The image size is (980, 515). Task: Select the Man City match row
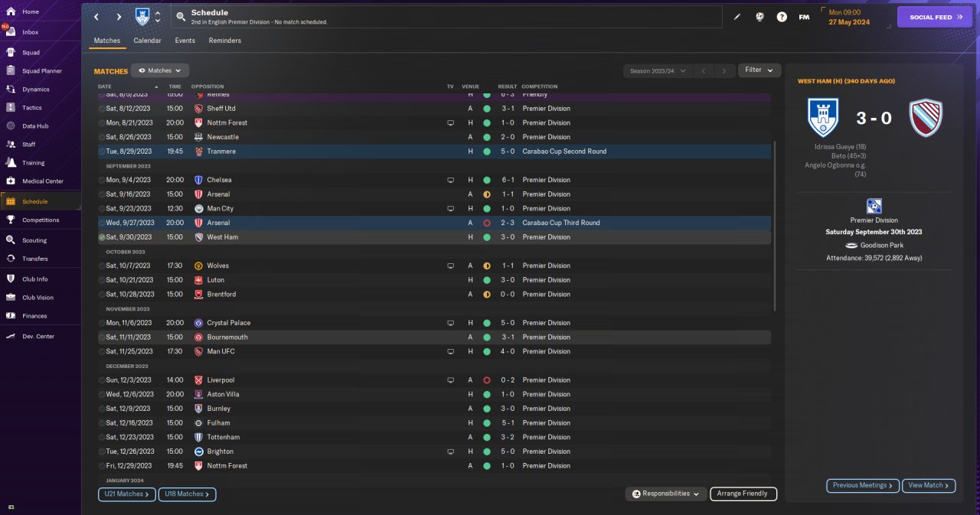pyautogui.click(x=434, y=208)
